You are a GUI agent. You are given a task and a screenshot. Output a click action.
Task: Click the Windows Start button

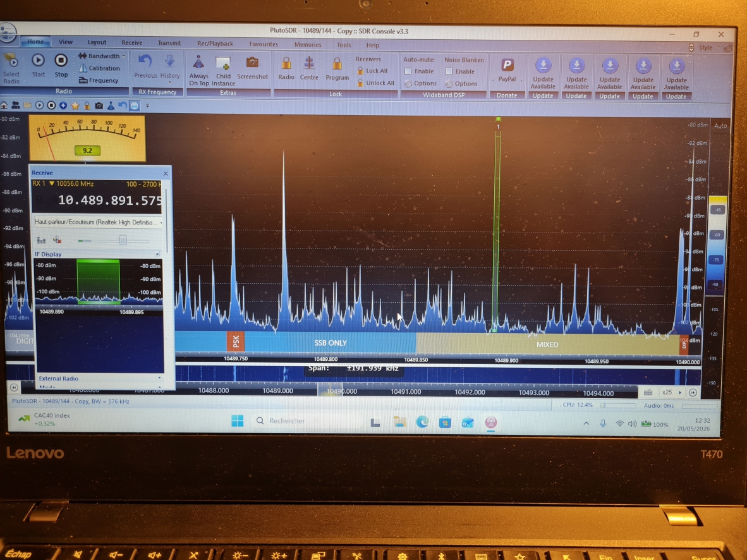click(237, 420)
